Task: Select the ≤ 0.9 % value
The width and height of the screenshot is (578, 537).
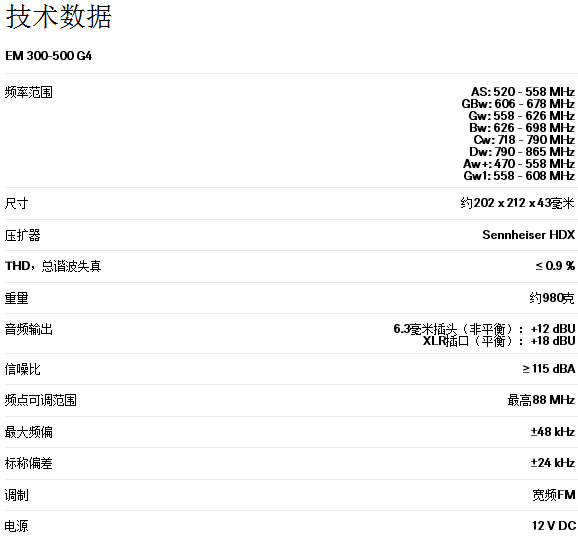Action: [555, 265]
